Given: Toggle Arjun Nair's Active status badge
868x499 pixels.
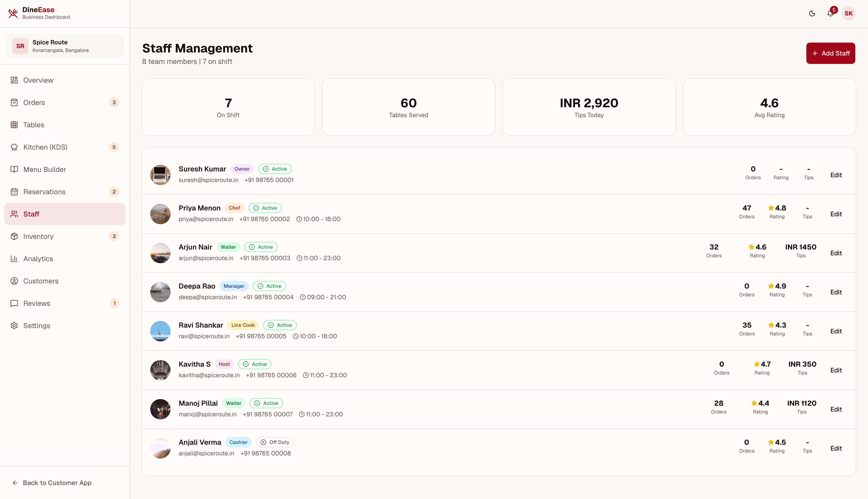Looking at the screenshot, I should tap(261, 247).
